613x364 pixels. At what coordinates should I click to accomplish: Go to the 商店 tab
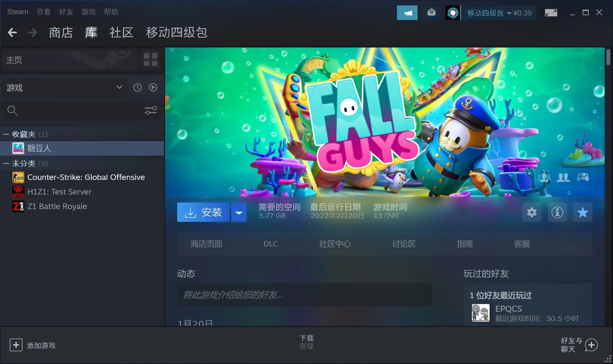pyautogui.click(x=61, y=33)
